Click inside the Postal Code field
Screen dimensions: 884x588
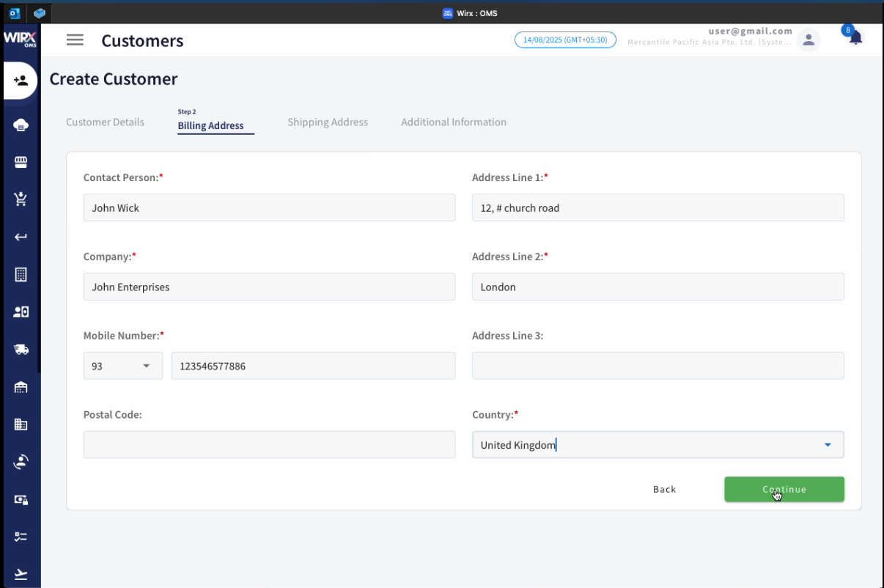[x=269, y=444]
